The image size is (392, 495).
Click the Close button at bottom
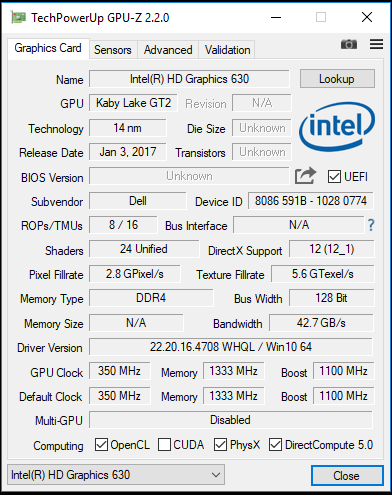347,475
